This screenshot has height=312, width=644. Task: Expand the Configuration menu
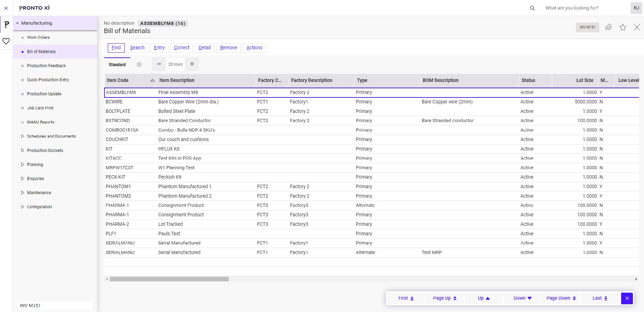23,206
